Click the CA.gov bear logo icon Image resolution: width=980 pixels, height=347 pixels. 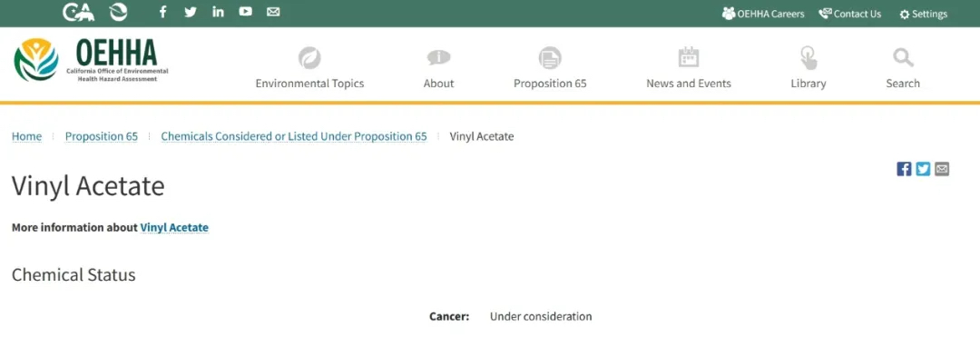[79, 12]
